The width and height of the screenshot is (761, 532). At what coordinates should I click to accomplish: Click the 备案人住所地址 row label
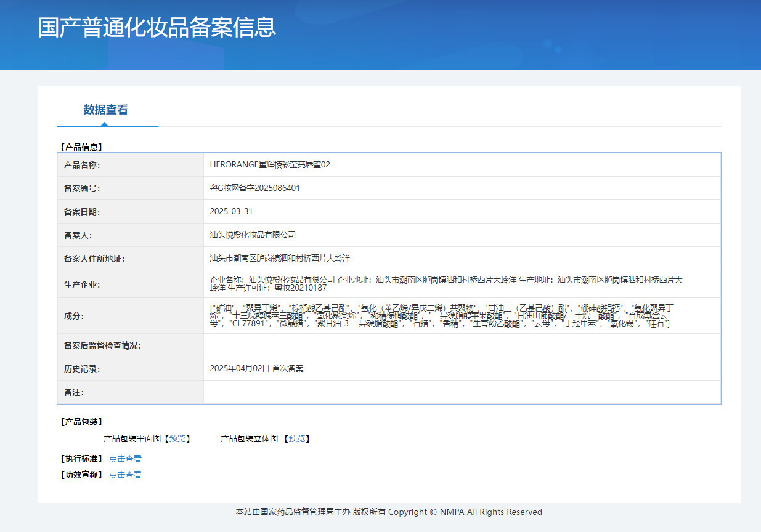coord(94,259)
